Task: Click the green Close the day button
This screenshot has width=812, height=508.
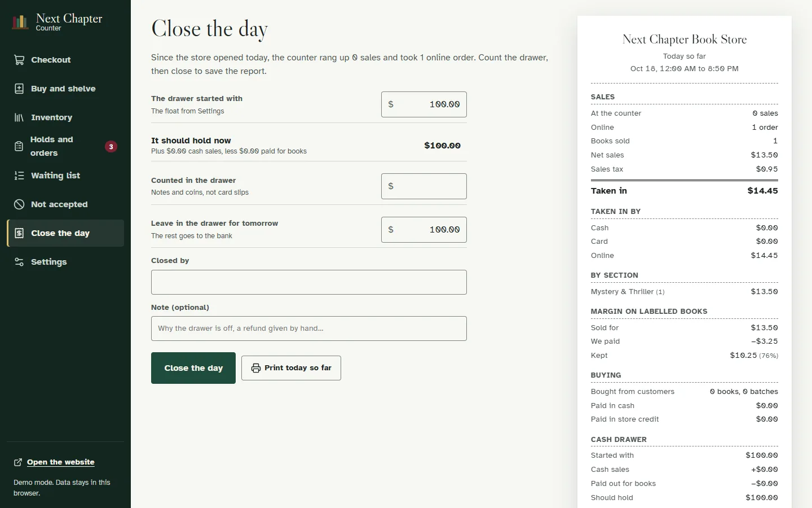Action: pos(193,368)
